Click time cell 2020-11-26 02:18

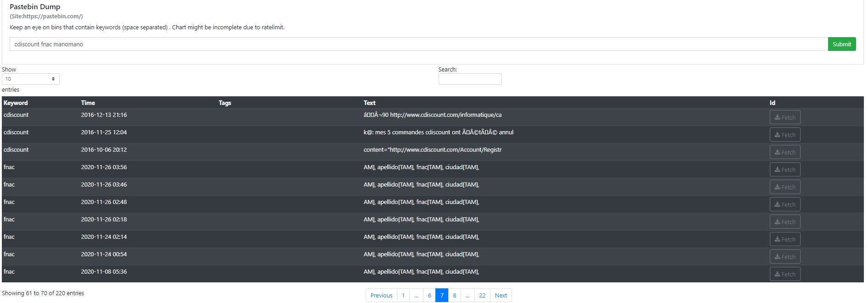[104, 219]
